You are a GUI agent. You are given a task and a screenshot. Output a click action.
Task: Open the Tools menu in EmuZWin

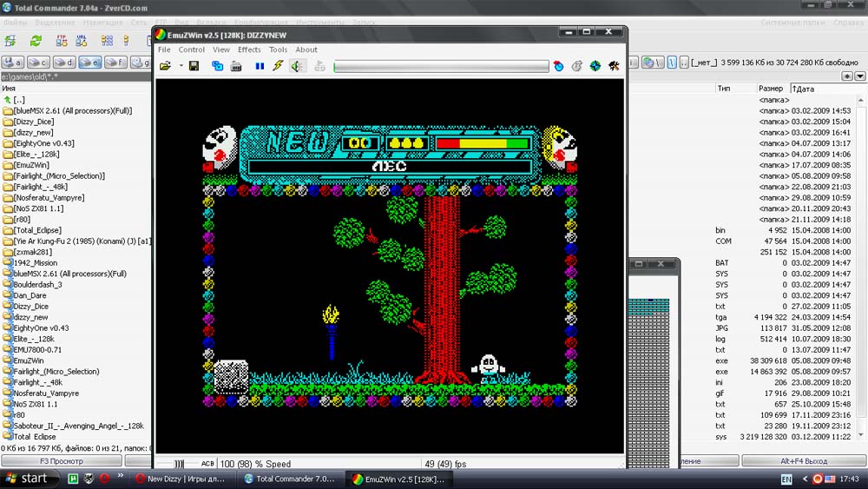point(278,50)
